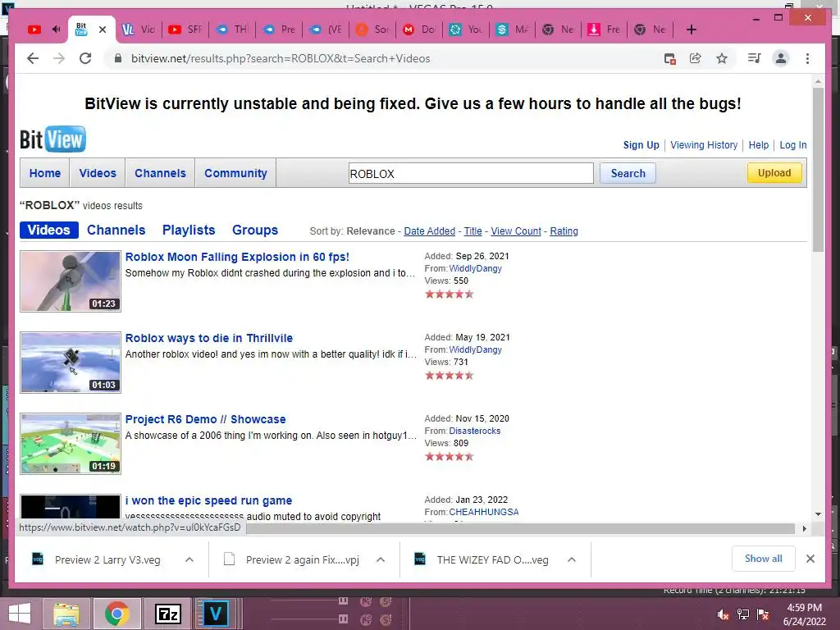Open 'Roblox ways to die in Thrillvile' title
This screenshot has width=840, height=630.
pos(209,338)
